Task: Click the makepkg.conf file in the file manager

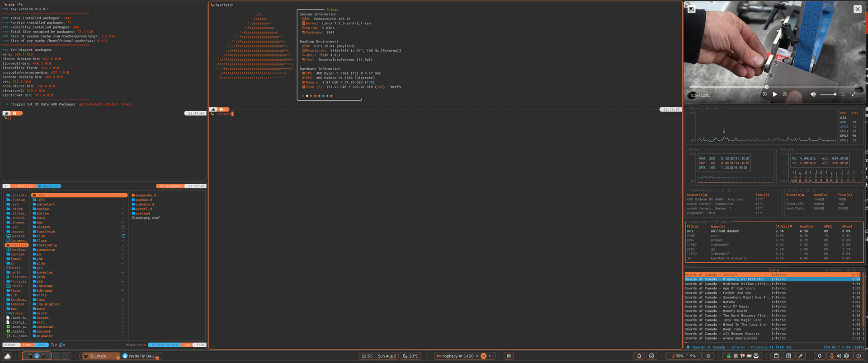Action: click(146, 218)
